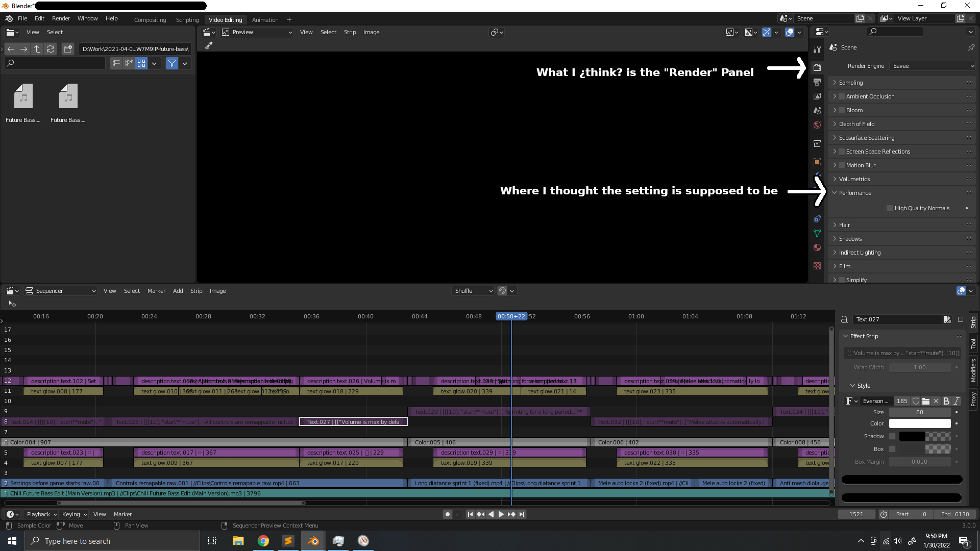Enable Bloom render setting
This screenshot has height=551, width=980.
[842, 110]
